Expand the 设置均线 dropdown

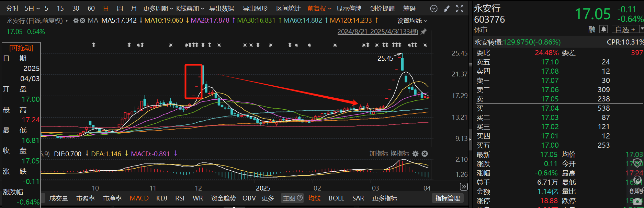(412, 21)
